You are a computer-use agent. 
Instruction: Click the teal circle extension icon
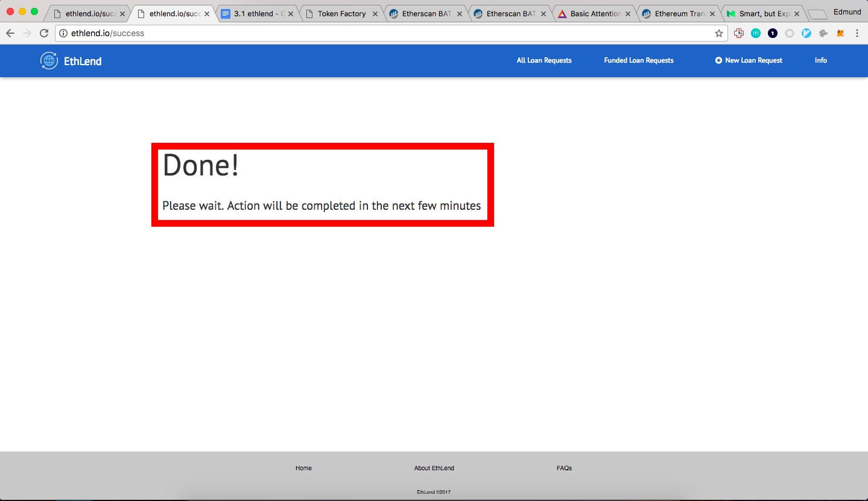click(756, 34)
